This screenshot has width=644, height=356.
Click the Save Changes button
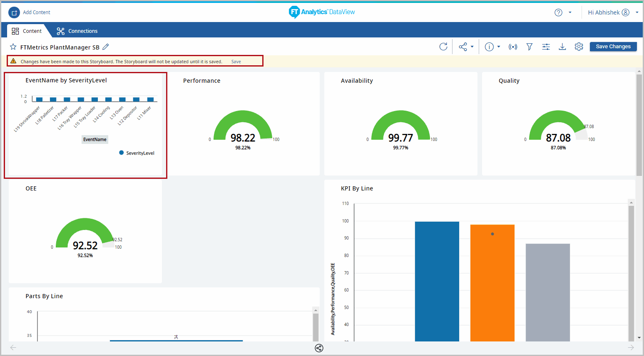613,47
